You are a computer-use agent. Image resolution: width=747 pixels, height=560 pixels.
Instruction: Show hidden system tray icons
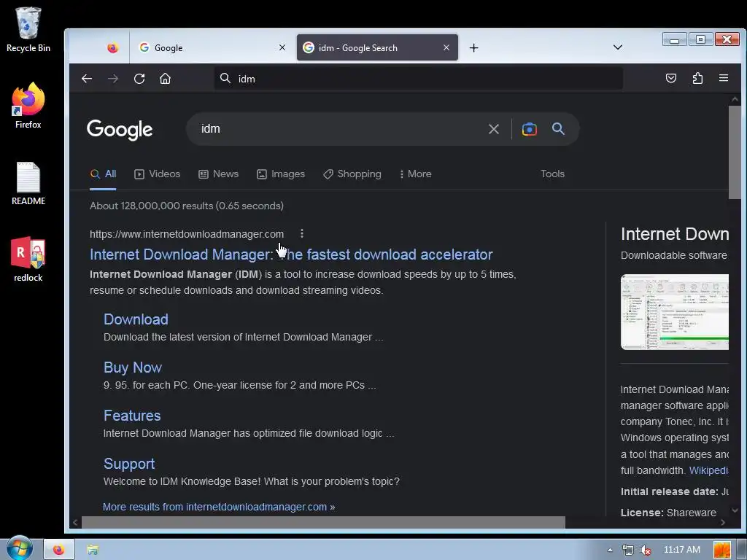pyautogui.click(x=610, y=550)
